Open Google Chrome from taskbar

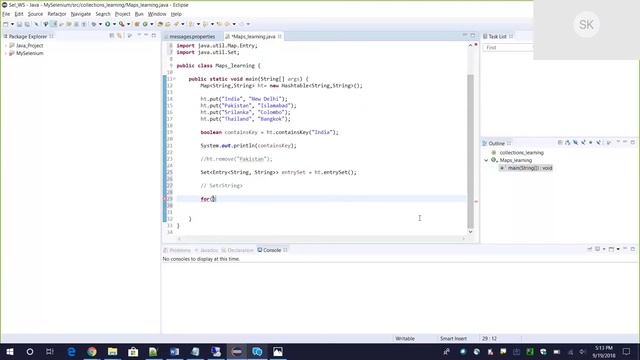[92, 351]
